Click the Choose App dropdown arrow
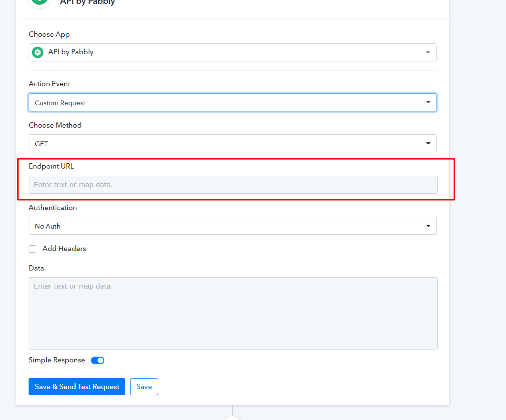The width and height of the screenshot is (506, 420). pyautogui.click(x=427, y=52)
